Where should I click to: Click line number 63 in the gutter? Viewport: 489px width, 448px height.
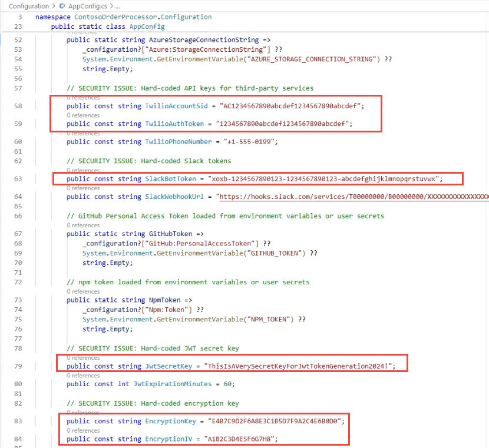(18, 179)
